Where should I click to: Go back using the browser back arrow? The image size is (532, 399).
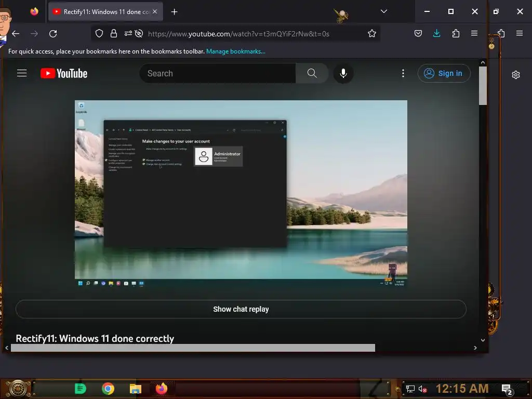16,34
